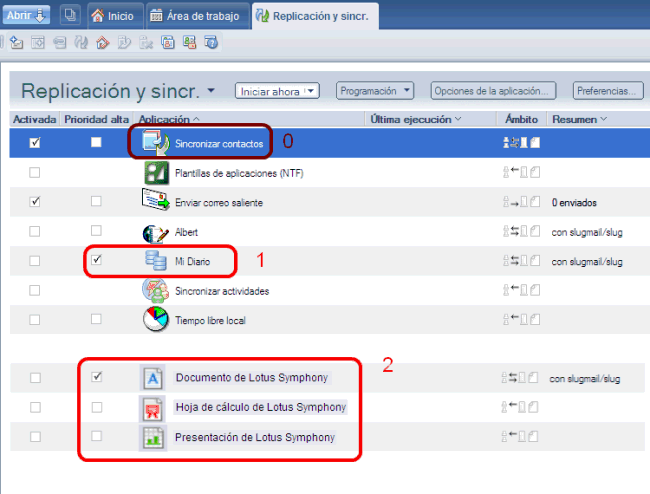650x494 pixels.
Task: Click the Hoja de cálculo de Lotus Symphony icon
Action: point(153,408)
